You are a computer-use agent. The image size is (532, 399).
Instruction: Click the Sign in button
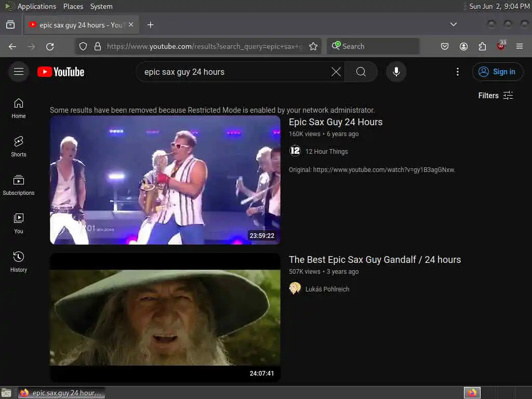tap(497, 72)
